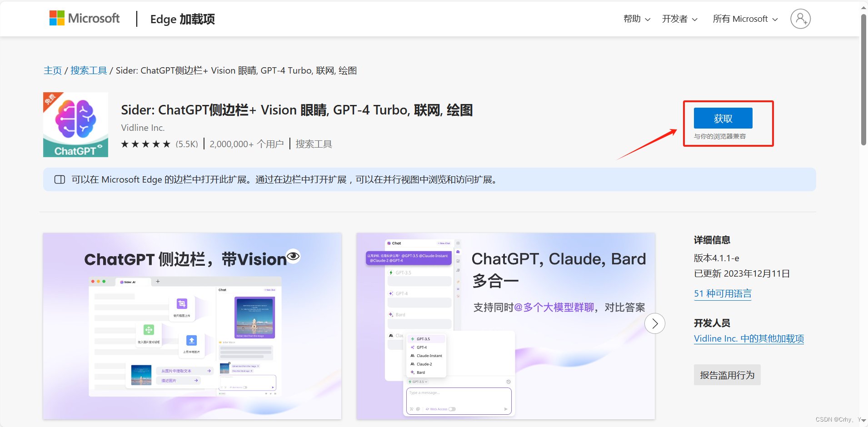Click the 2,000,000+ 个用户 text

[x=247, y=144]
